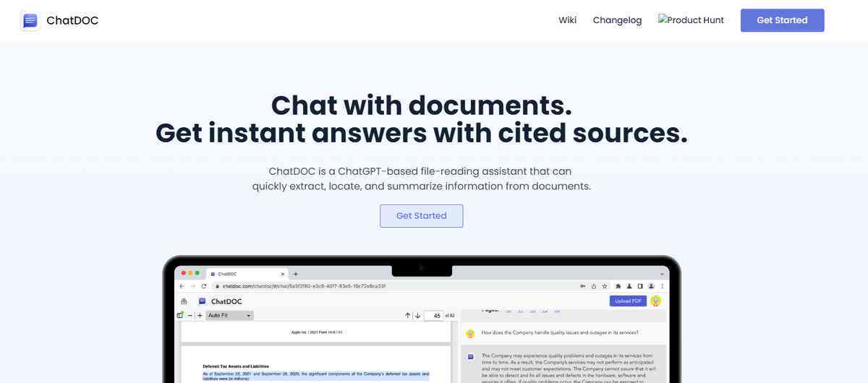Click the browser reload icon in preview
Image resolution: width=868 pixels, height=383 pixels.
[204, 286]
